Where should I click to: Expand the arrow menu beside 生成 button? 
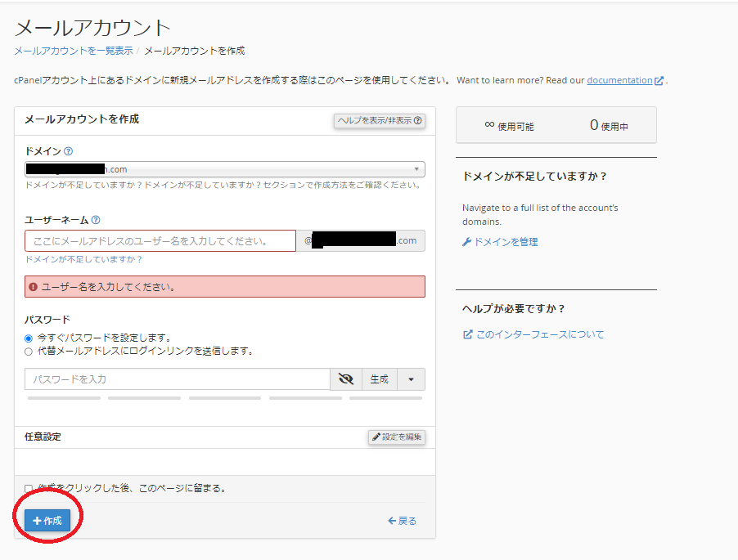click(411, 379)
